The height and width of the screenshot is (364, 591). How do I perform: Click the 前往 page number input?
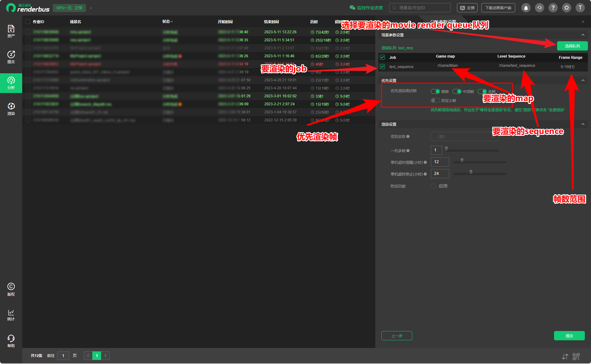63,356
